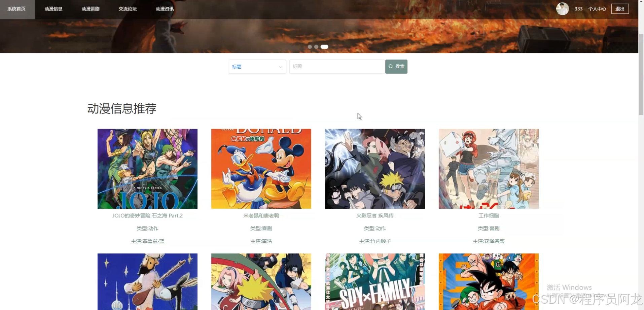The height and width of the screenshot is (310, 644).
Task: Click 类型:喜剧 under 工作细胞
Action: coord(489,229)
